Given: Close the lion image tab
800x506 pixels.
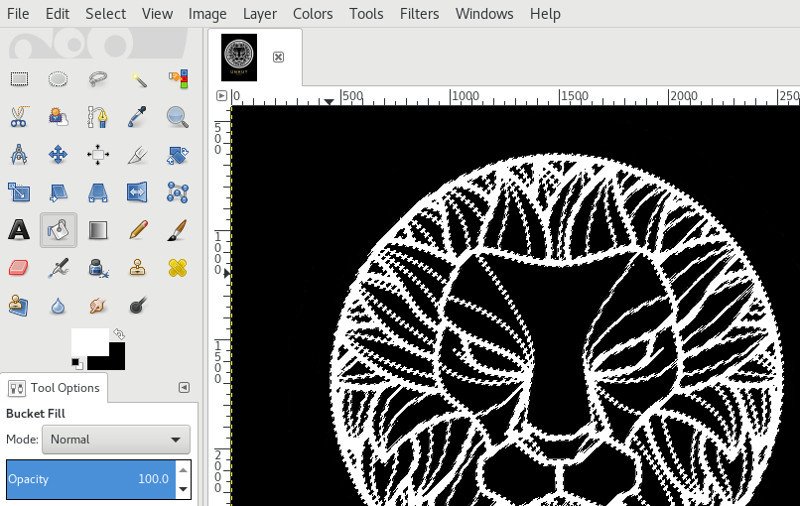Looking at the screenshot, I should [x=278, y=57].
